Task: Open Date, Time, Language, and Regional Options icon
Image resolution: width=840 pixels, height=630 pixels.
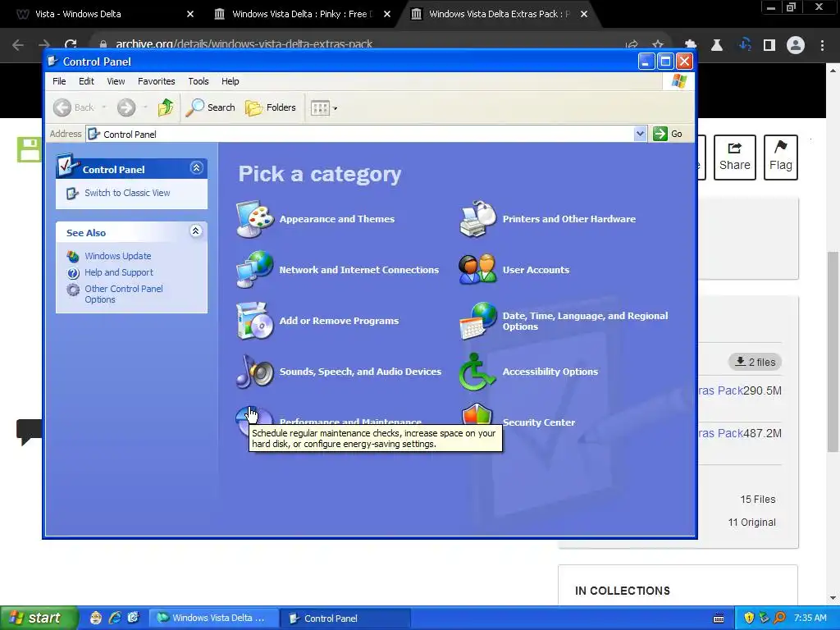Action: pyautogui.click(x=478, y=321)
